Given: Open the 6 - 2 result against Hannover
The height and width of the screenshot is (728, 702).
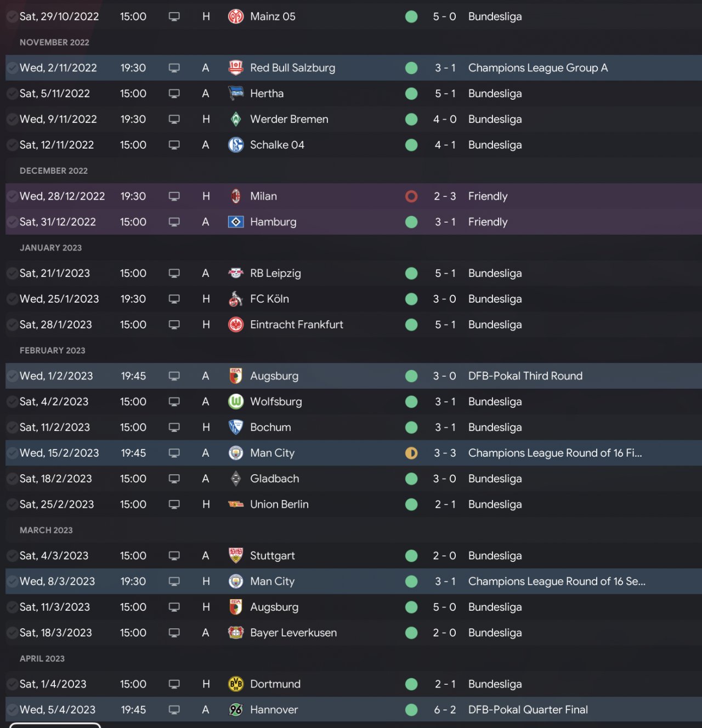Looking at the screenshot, I should point(445,710).
